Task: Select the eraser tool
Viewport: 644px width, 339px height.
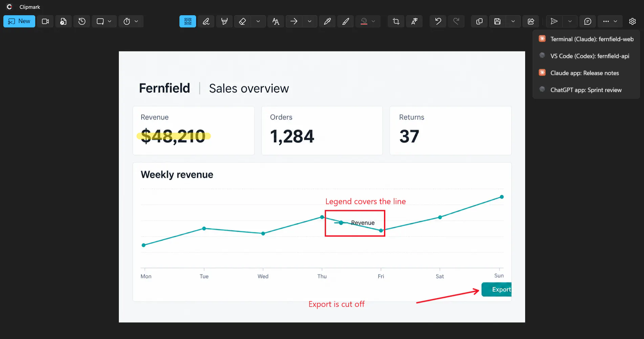Action: [x=242, y=21]
